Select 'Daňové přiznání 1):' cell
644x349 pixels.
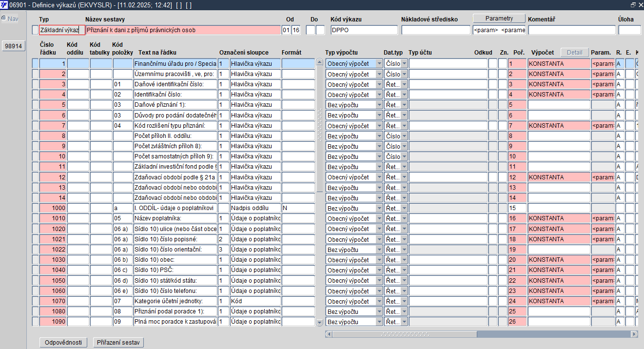pyautogui.click(x=175, y=105)
